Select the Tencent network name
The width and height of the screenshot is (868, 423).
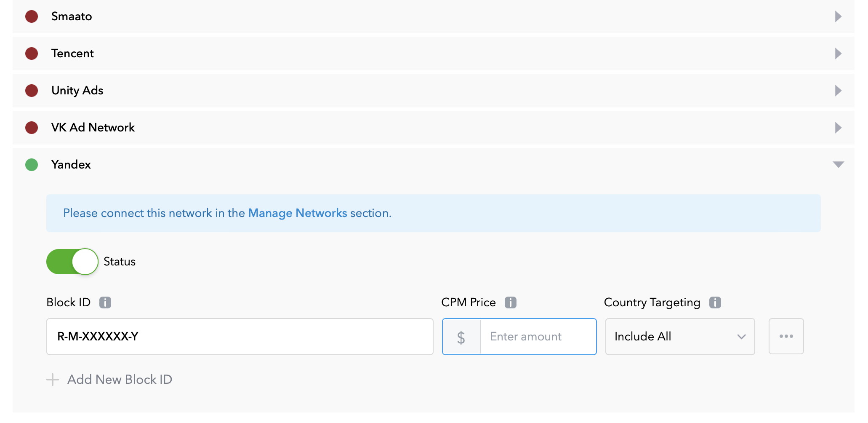[72, 54]
